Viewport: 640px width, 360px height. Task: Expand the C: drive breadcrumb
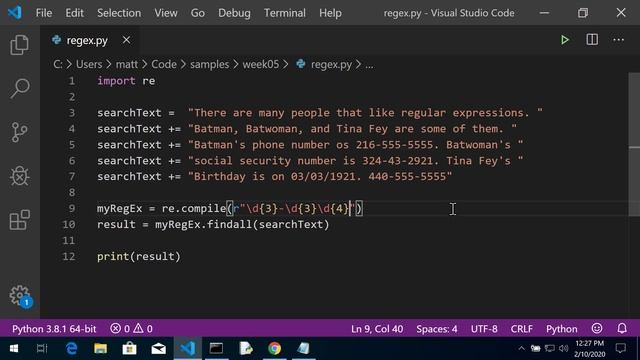pos(58,64)
